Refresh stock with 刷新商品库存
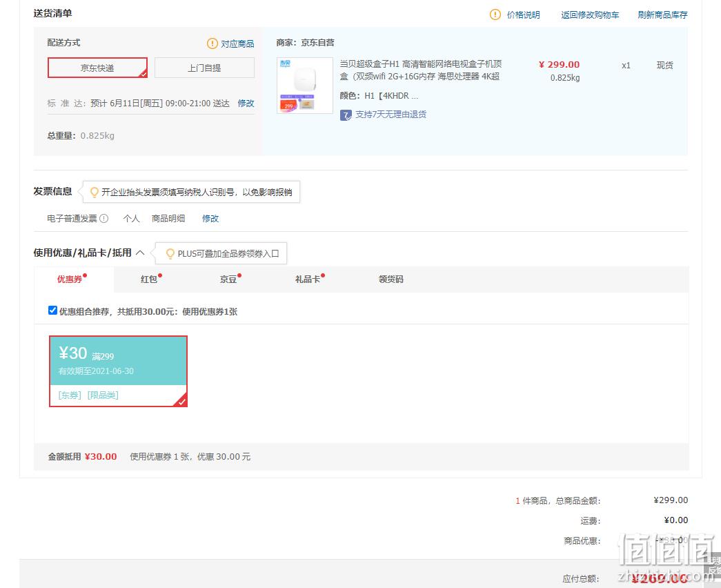The height and width of the screenshot is (588, 721). click(662, 14)
